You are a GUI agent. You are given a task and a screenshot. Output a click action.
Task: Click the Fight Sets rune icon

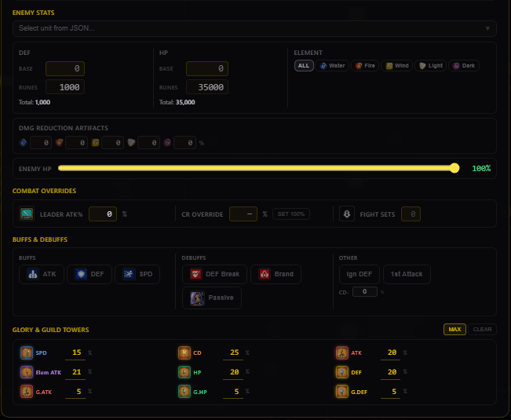coord(347,214)
